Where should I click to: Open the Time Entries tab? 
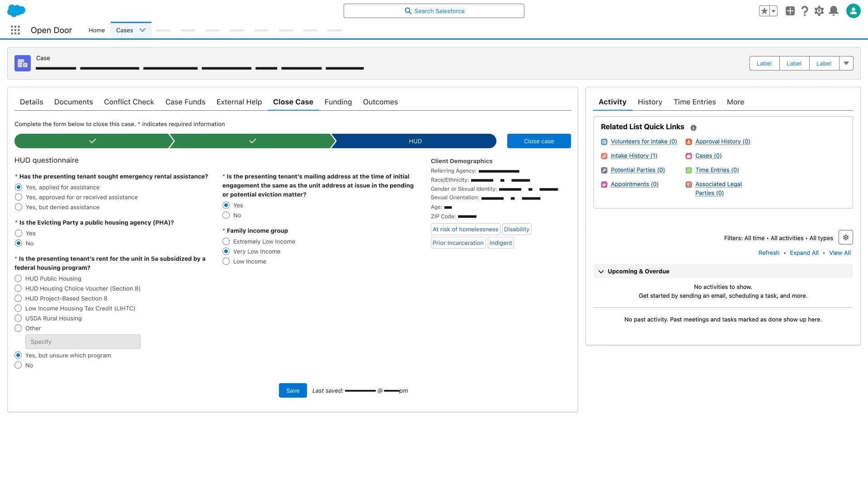(694, 102)
